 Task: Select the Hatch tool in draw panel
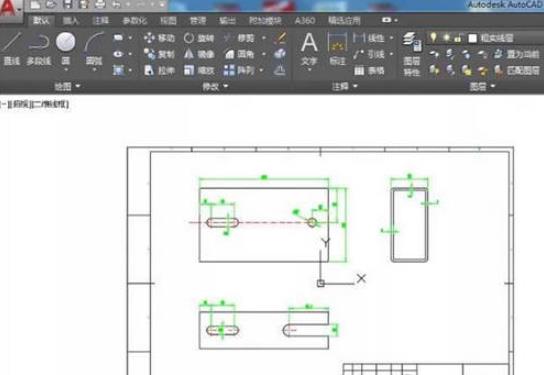[x=118, y=70]
